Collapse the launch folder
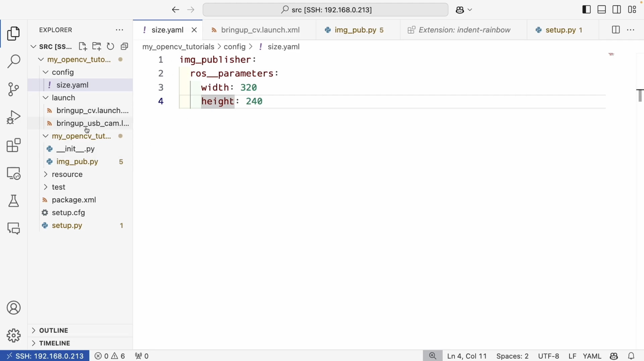This screenshot has height=361, width=644. (x=63, y=98)
